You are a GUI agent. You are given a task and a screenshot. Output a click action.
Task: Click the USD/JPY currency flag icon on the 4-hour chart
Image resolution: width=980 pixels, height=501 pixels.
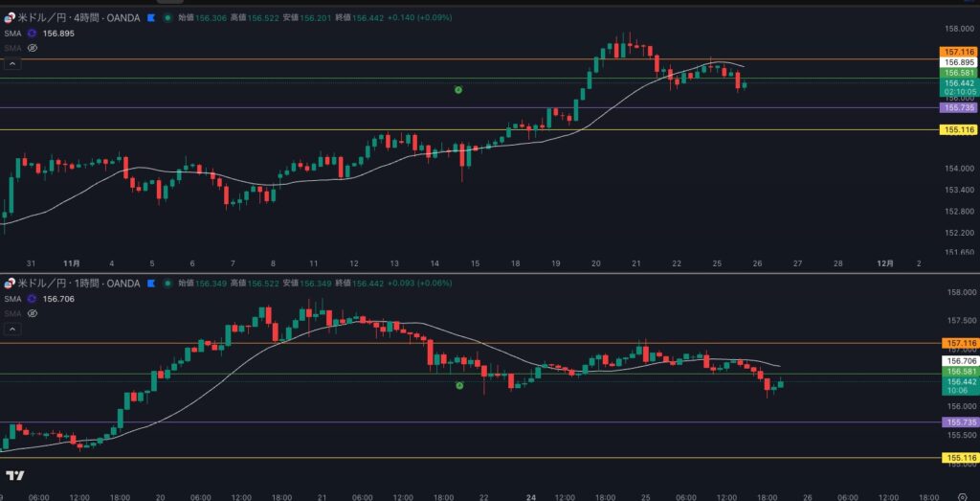[10, 17]
